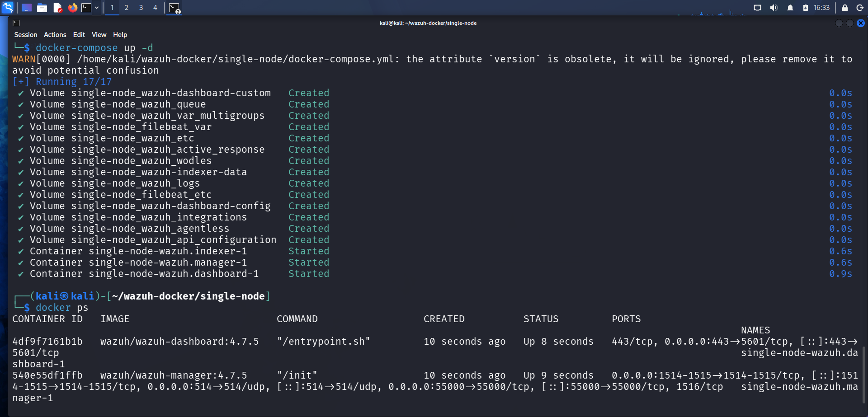Expand the terminal launcher dropdown arrow
The height and width of the screenshot is (417, 868).
(x=97, y=8)
